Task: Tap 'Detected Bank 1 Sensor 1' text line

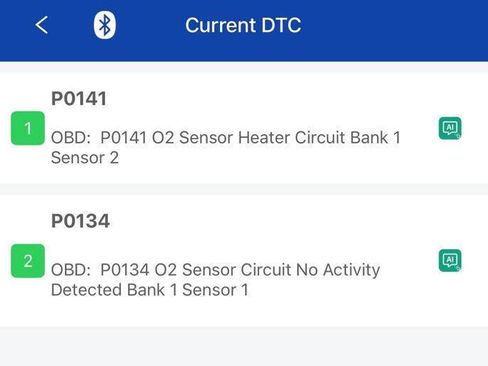Action: coord(150,290)
